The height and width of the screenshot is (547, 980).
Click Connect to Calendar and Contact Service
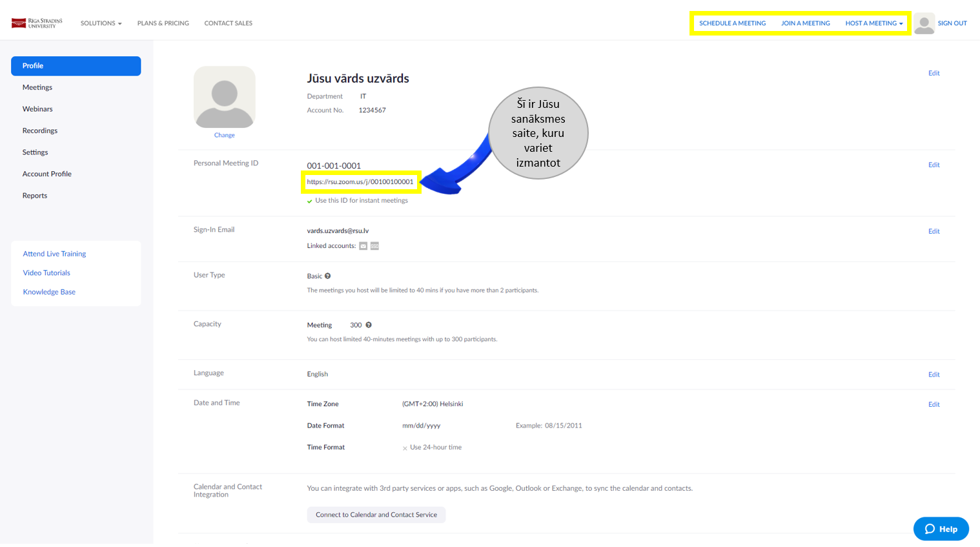pos(376,515)
